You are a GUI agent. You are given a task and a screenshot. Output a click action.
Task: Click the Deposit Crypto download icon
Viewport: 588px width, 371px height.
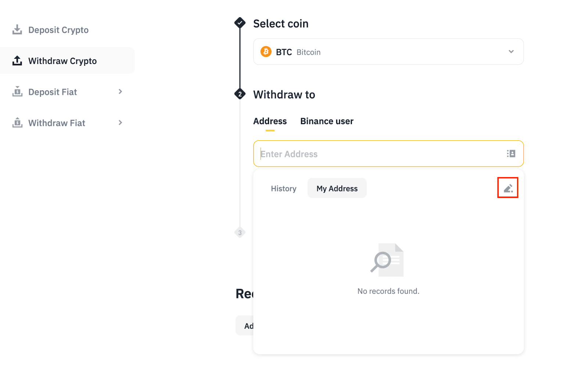17,30
